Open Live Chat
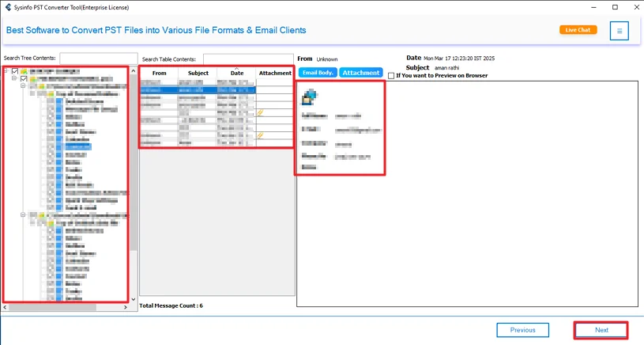 pyautogui.click(x=578, y=29)
